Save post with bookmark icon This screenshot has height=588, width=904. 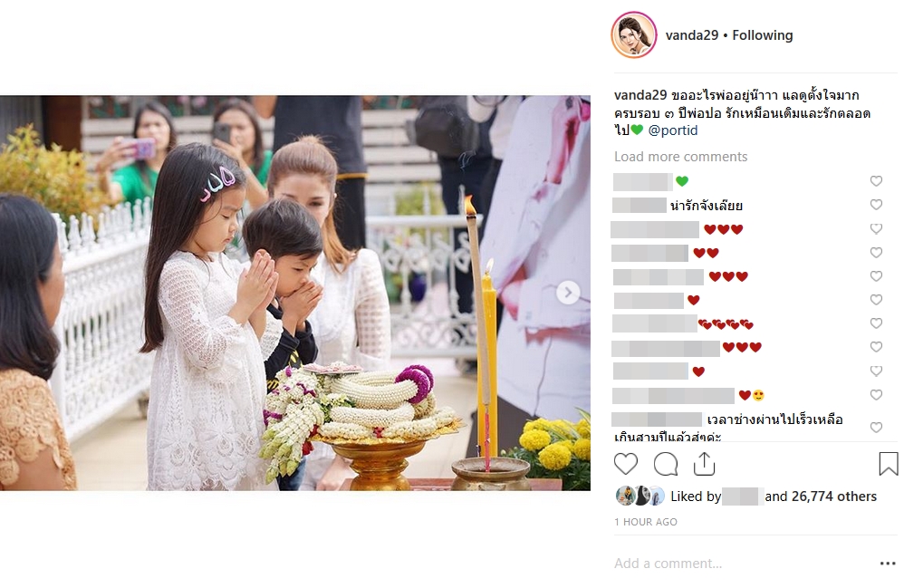[888, 464]
